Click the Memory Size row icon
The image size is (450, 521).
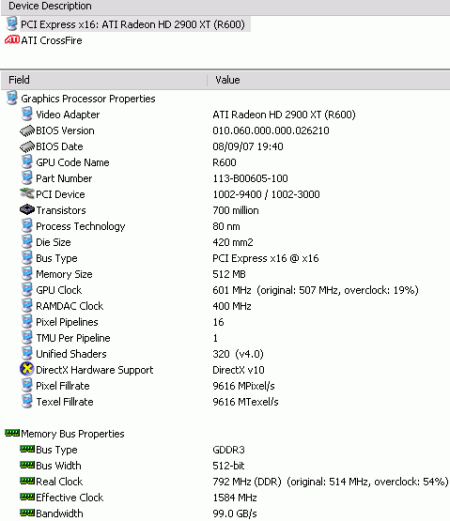pyautogui.click(x=27, y=274)
